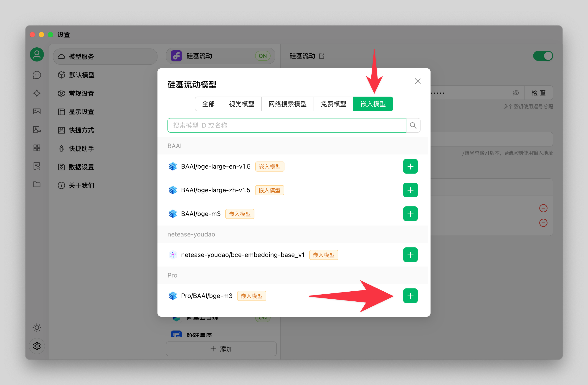This screenshot has width=588, height=385.
Task: Switch to the 免费模型 tab
Action: 333,104
